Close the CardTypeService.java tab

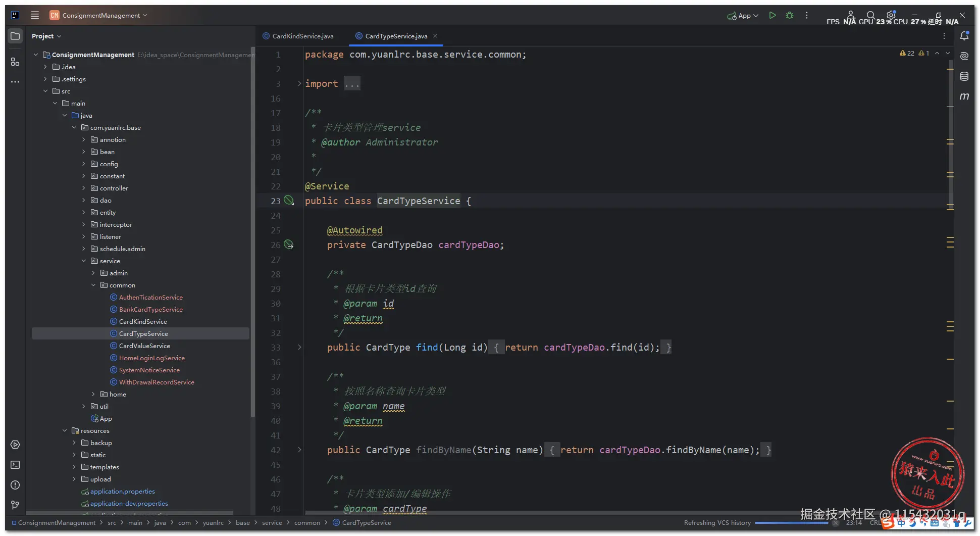435,36
